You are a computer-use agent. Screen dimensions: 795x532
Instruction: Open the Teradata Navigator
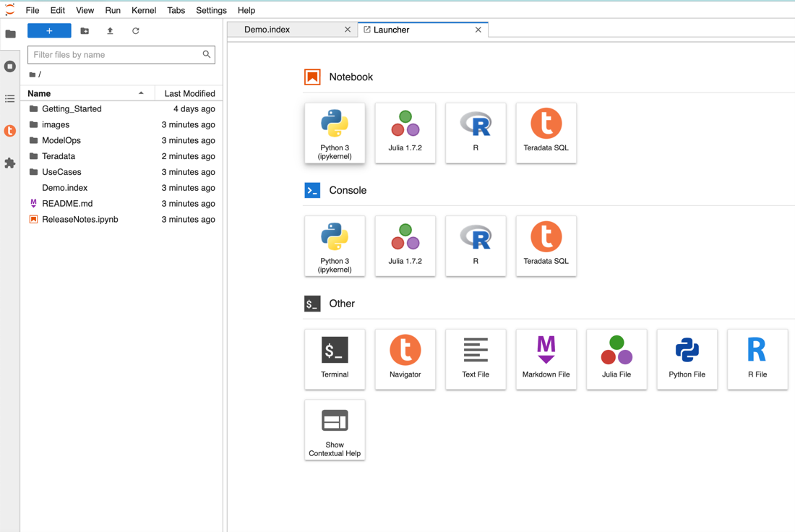(x=405, y=359)
